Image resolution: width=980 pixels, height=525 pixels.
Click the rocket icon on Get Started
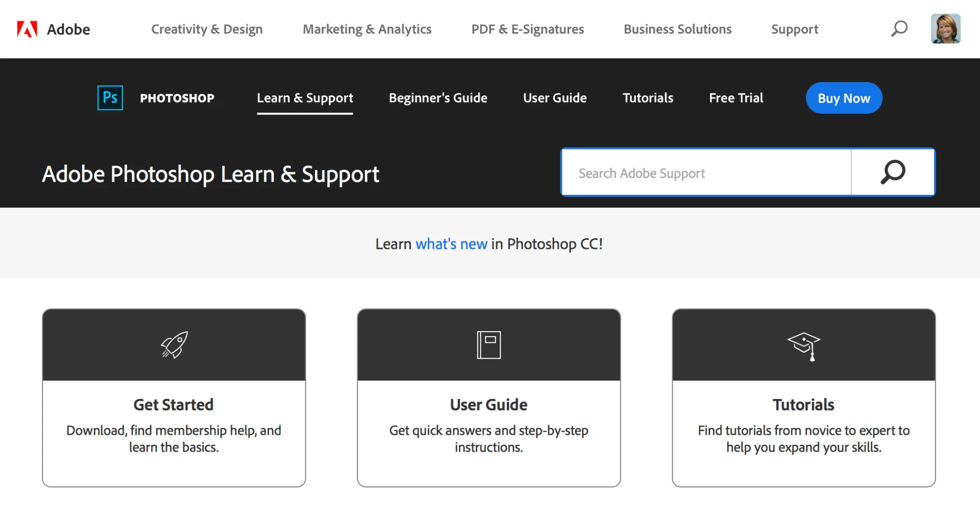click(x=174, y=345)
